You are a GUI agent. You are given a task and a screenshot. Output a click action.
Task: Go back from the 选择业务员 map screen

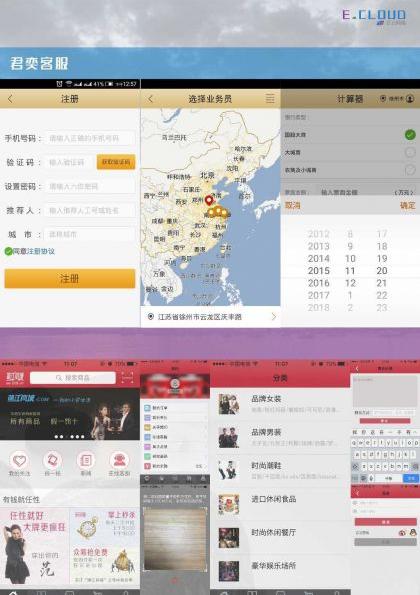[151, 99]
